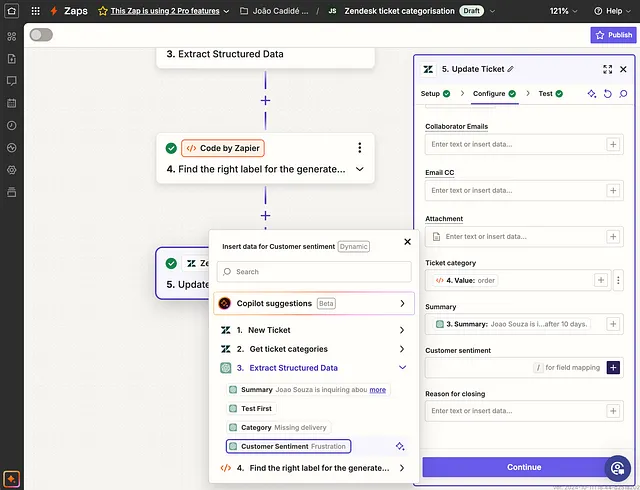This screenshot has height=490, width=640.
Task: Add a step above Code by Zapier
Action: (x=265, y=100)
